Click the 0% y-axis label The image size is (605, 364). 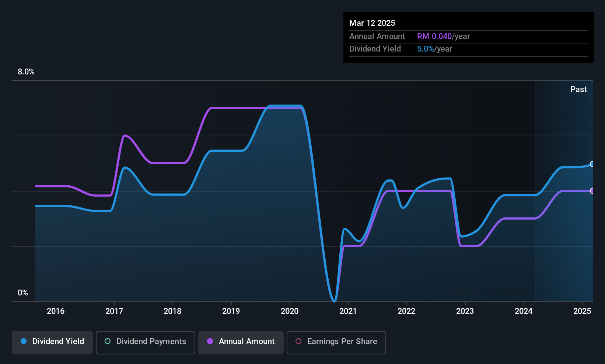pos(23,293)
